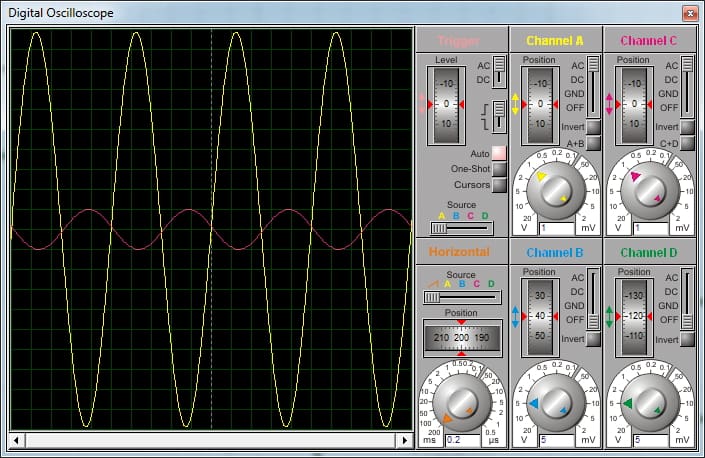Click Channel B coupling mode slider
The image size is (705, 458).
point(593,298)
